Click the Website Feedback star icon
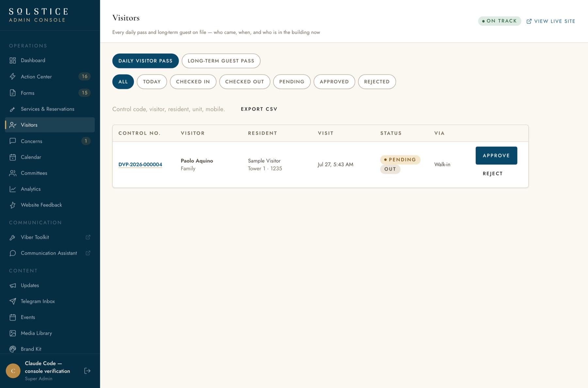Image resolution: width=588 pixels, height=388 pixels. 13,205
